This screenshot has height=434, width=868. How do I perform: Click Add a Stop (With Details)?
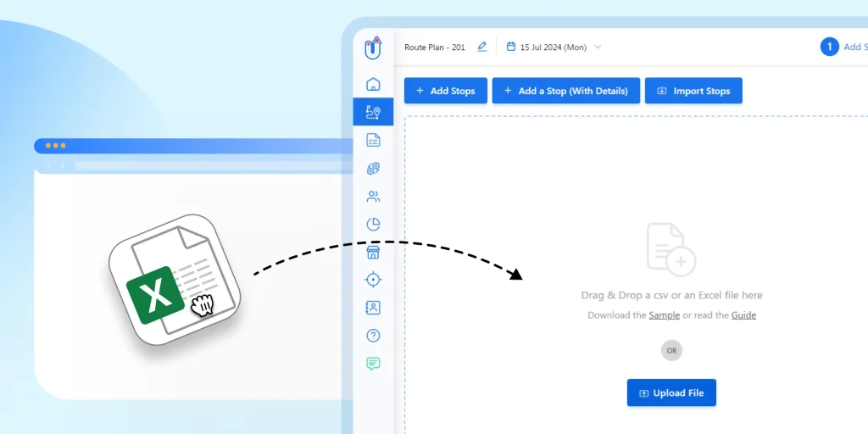point(565,91)
